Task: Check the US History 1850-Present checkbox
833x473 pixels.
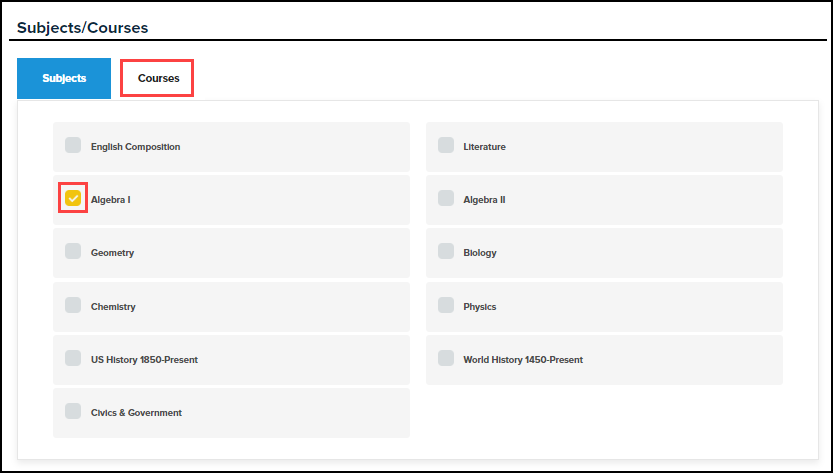Action: [x=73, y=358]
